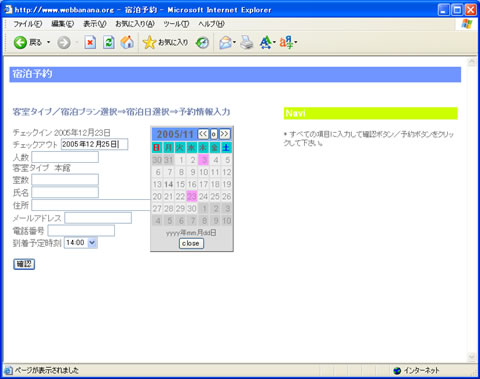Image resolution: width=480 pixels, height=379 pixels.
Task: Open the ツール(T) menu
Action: pos(176,24)
